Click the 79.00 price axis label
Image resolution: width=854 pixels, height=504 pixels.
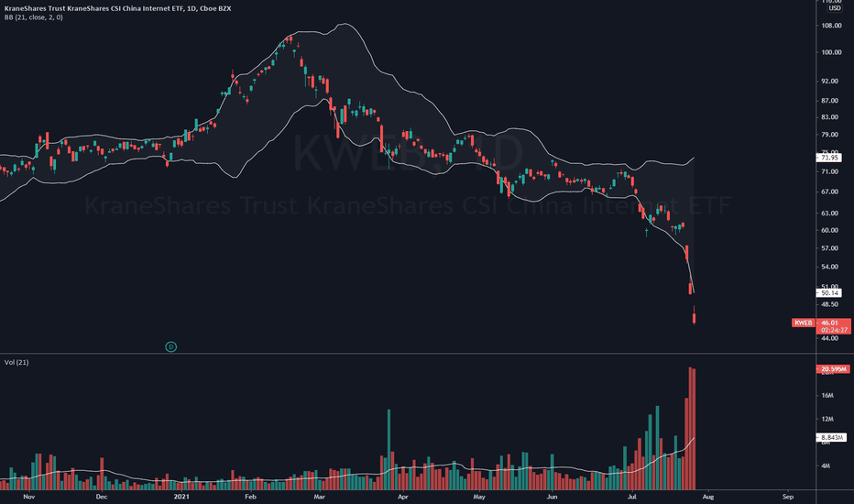coord(830,135)
